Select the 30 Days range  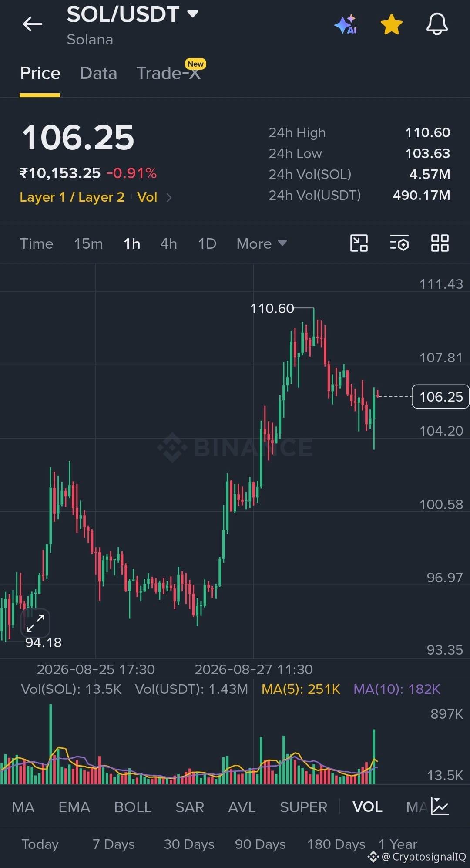click(x=189, y=844)
